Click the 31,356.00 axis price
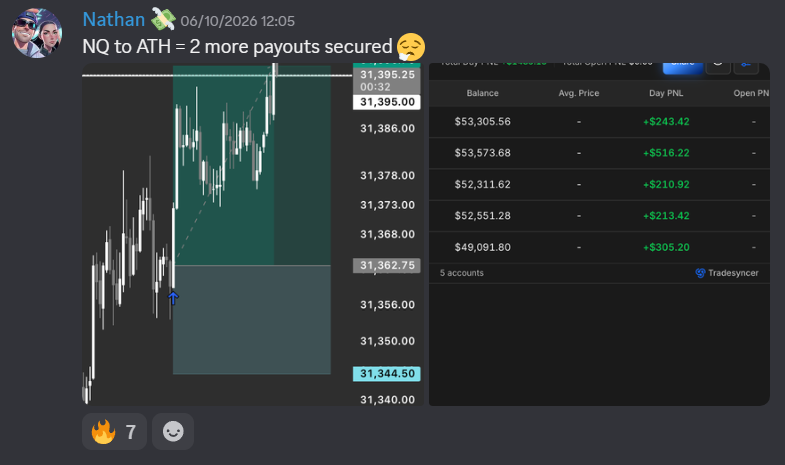 pos(387,305)
